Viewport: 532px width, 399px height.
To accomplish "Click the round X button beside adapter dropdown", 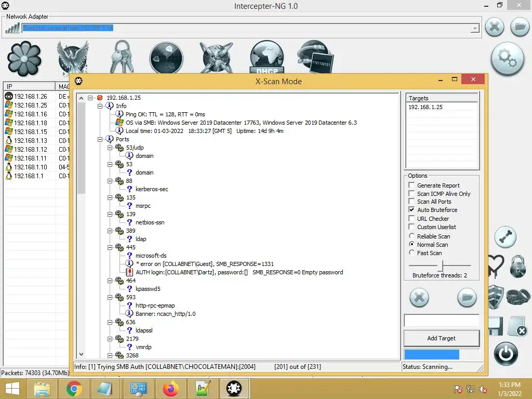I will coord(495,27).
